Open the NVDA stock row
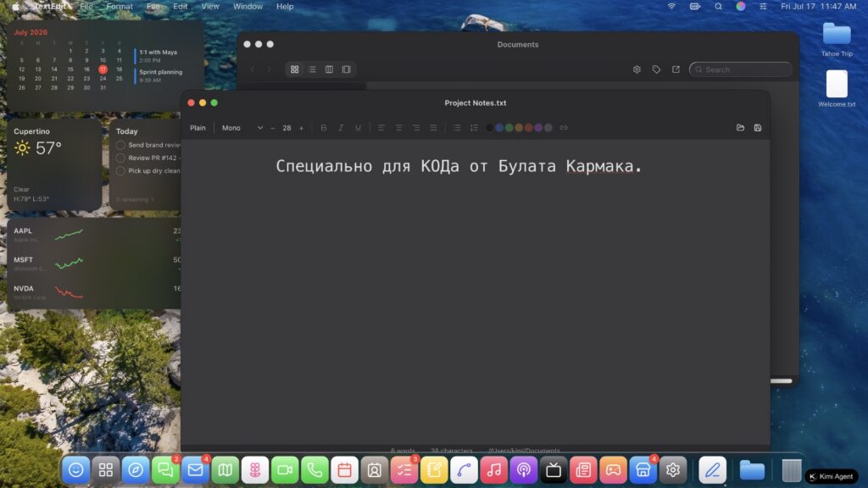Viewport: 868px width, 488px height. click(97, 292)
